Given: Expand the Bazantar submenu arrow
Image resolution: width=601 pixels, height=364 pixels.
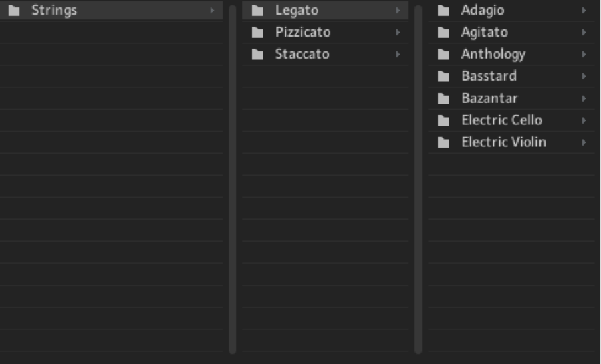Looking at the screenshot, I should coord(584,98).
